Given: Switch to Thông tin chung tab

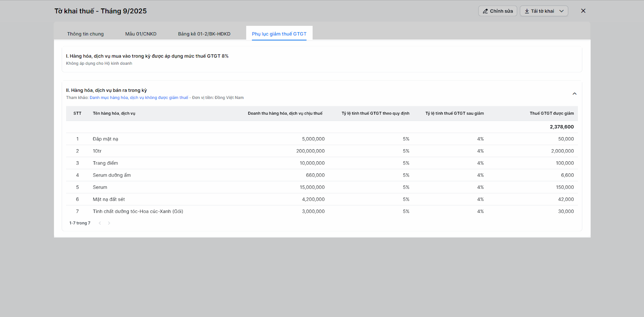Looking at the screenshot, I should 85,34.
